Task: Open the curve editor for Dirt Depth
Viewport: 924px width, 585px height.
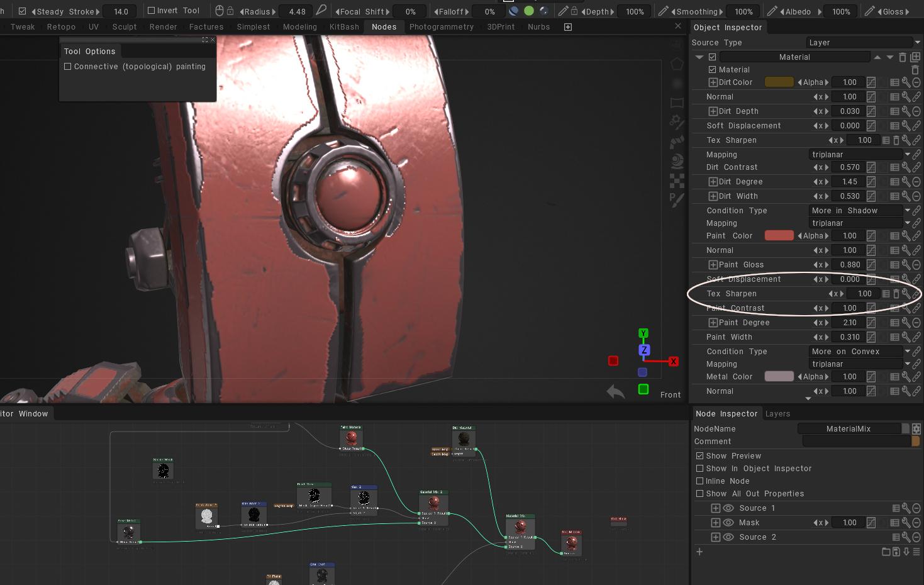Action: (871, 111)
